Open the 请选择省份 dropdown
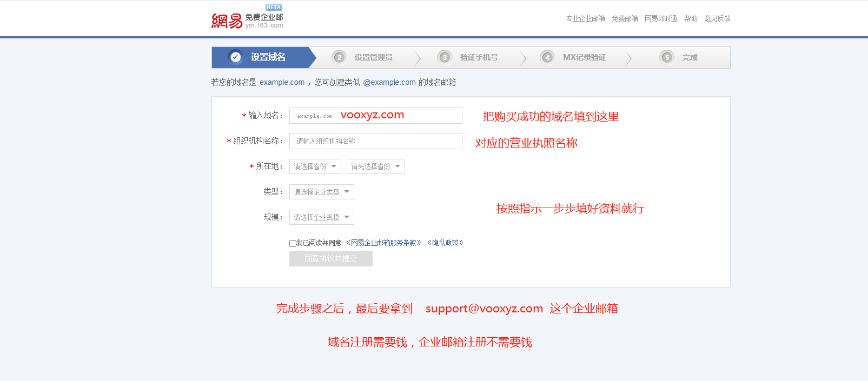 point(315,166)
